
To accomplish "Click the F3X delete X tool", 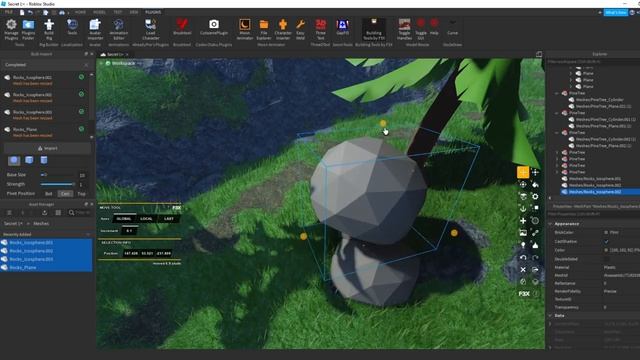I will pos(523,269).
